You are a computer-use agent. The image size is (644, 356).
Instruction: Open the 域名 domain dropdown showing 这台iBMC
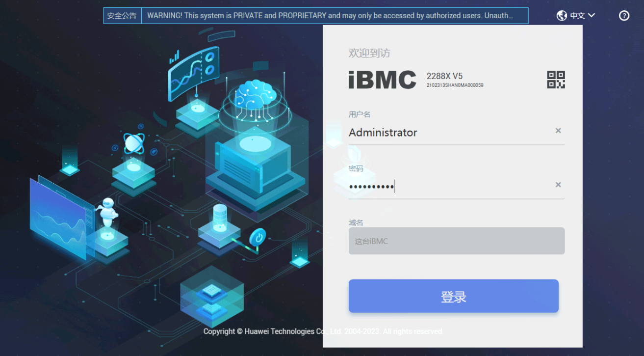pyautogui.click(x=456, y=241)
